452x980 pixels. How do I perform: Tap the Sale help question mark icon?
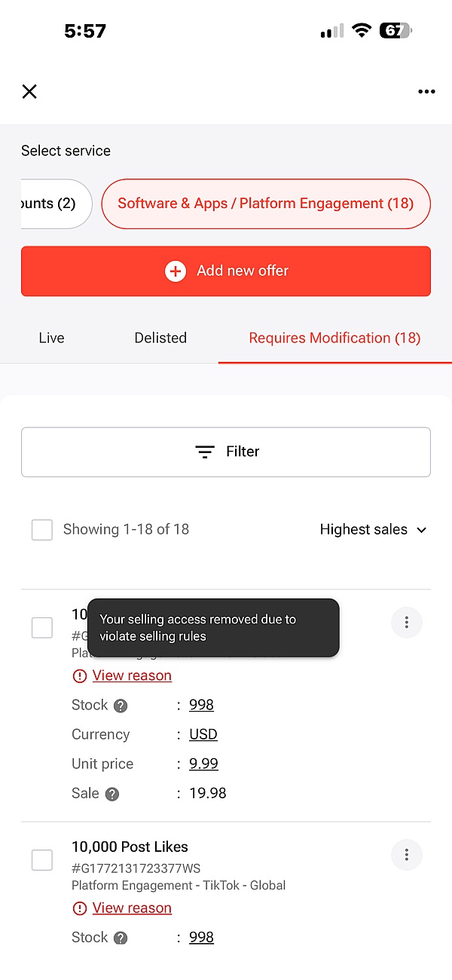coord(112,794)
